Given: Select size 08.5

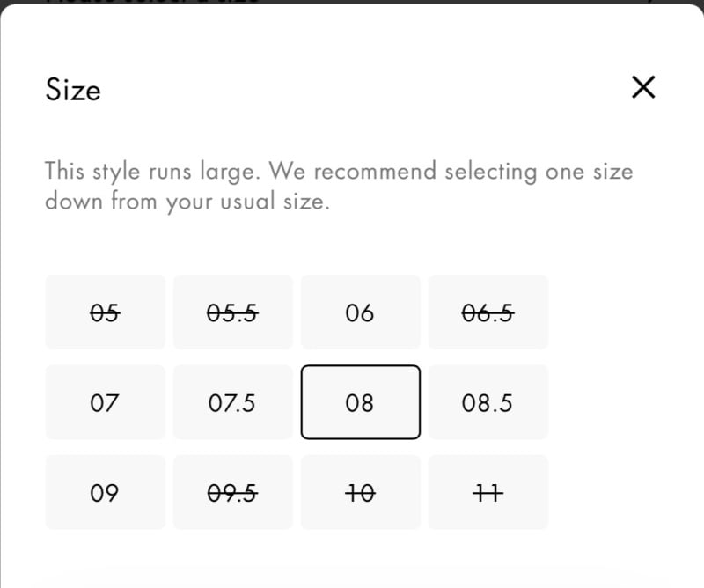Looking at the screenshot, I should coord(488,402).
